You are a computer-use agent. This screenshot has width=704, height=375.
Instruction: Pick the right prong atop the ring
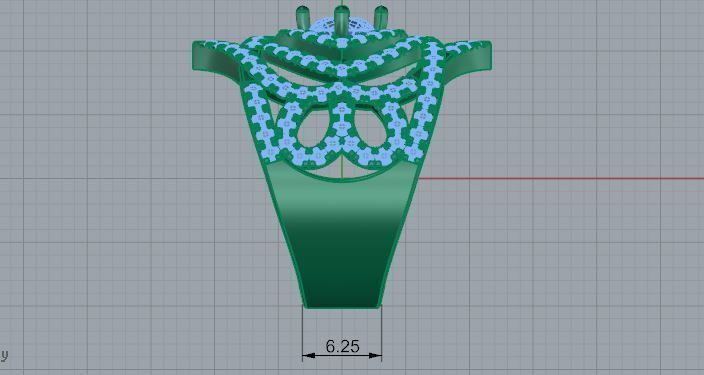pos(381,18)
